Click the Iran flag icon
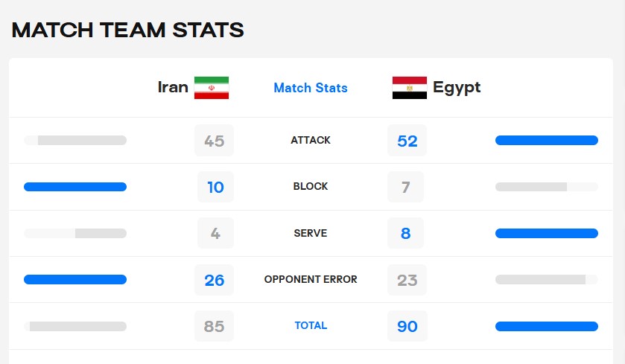The width and height of the screenshot is (625, 364). tap(211, 88)
